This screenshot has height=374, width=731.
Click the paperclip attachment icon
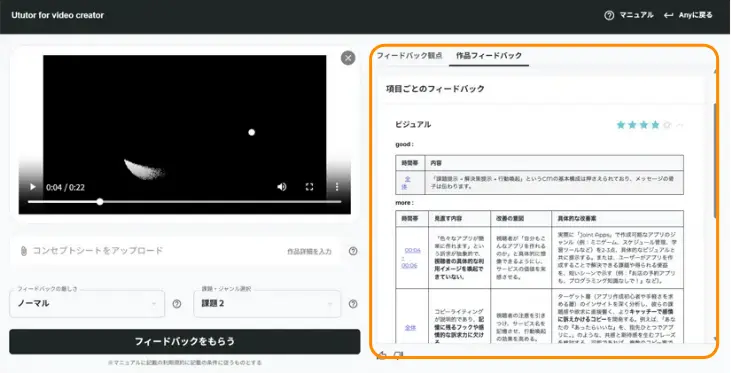(23, 251)
